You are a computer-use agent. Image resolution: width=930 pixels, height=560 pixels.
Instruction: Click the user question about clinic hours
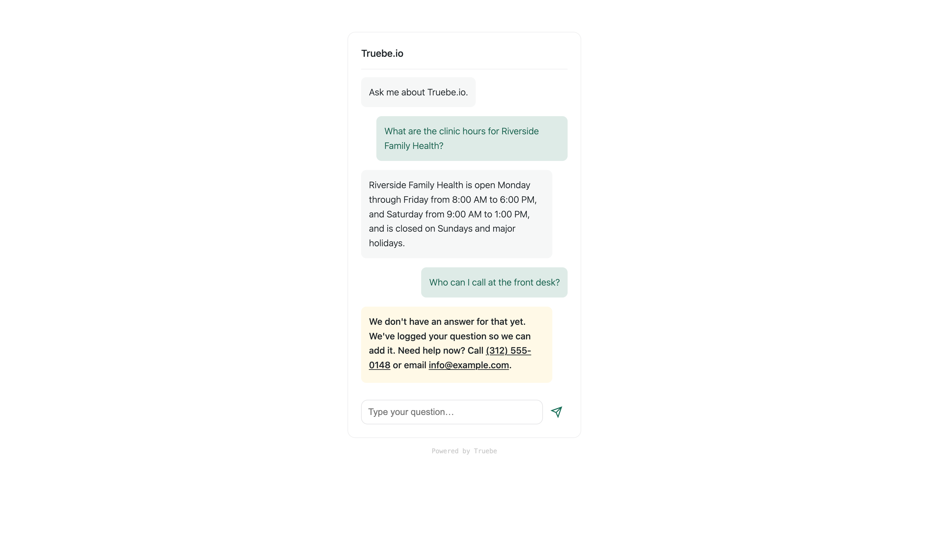point(472,139)
